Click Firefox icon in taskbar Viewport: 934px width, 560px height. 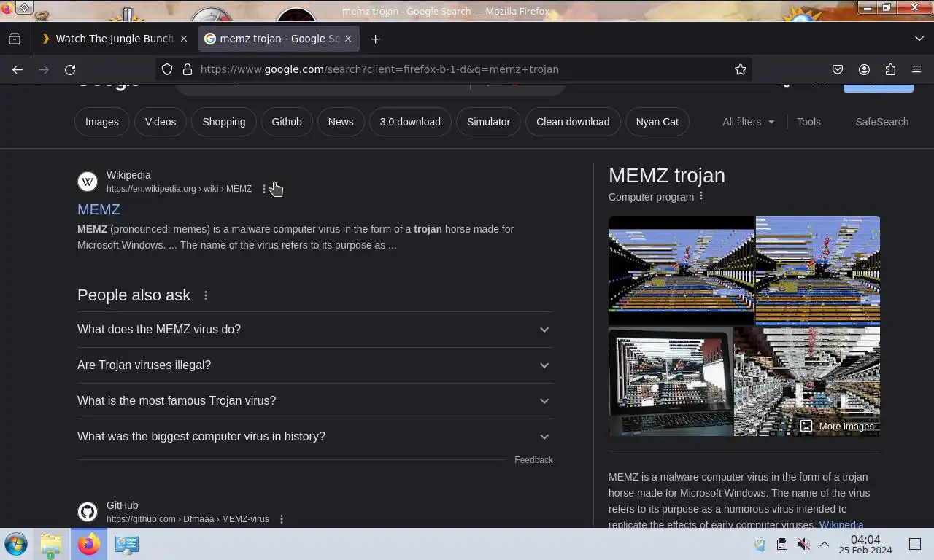88,544
